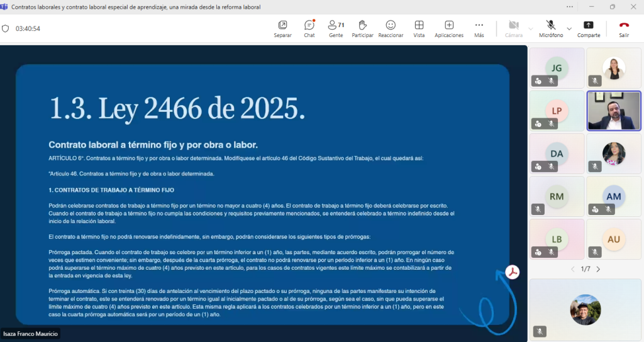Go to the next participants page
Screen dimensions: 644x342
pos(598,269)
